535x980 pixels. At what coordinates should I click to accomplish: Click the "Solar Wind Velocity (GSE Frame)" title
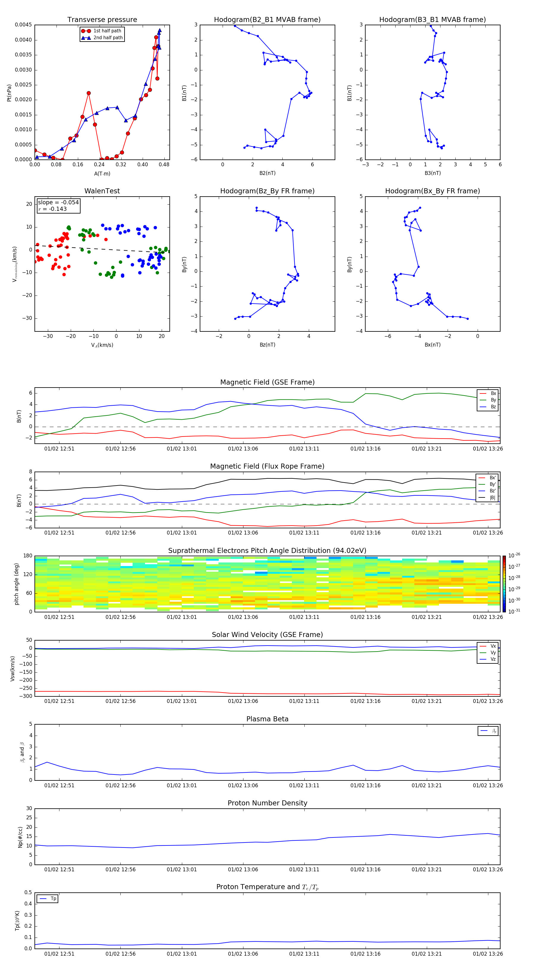[x=267, y=635]
